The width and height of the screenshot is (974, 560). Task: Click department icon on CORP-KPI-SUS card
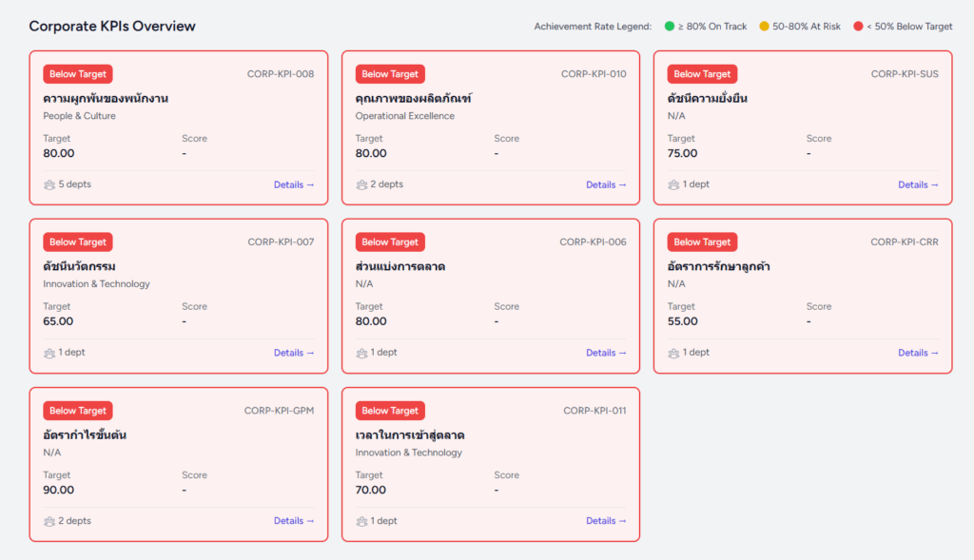click(673, 184)
